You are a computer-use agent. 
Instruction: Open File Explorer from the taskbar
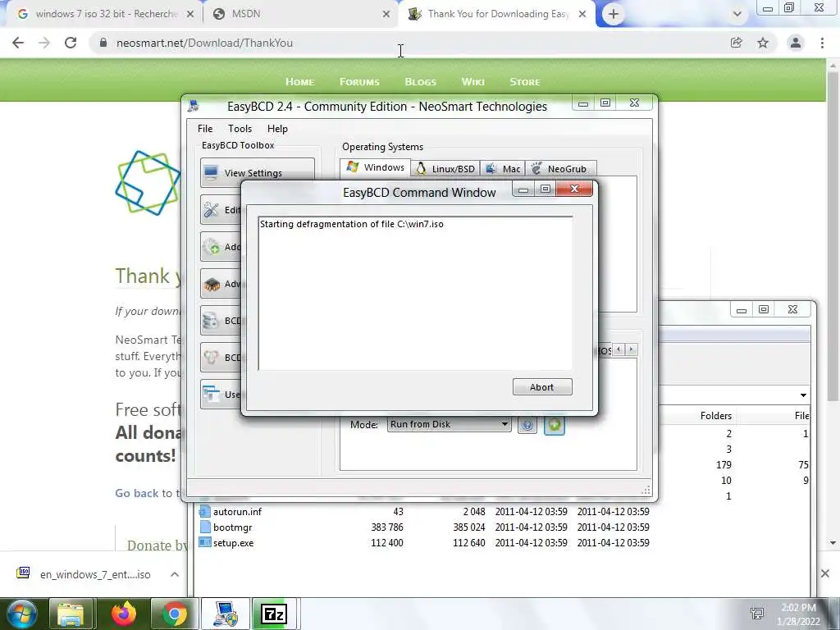pyautogui.click(x=71, y=614)
